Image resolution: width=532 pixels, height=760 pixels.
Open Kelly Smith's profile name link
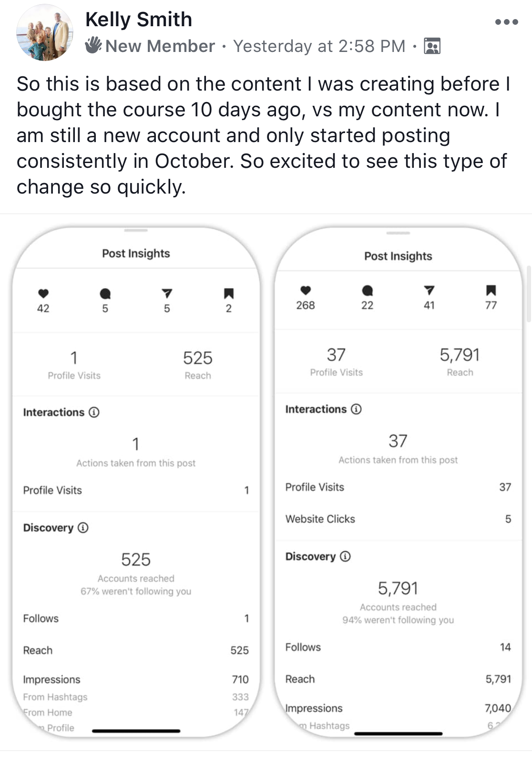(x=139, y=20)
